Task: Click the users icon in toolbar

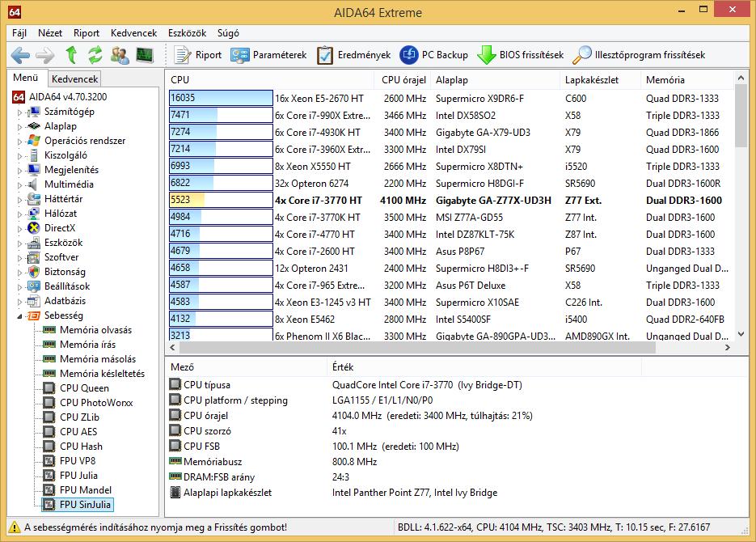Action: (120, 55)
